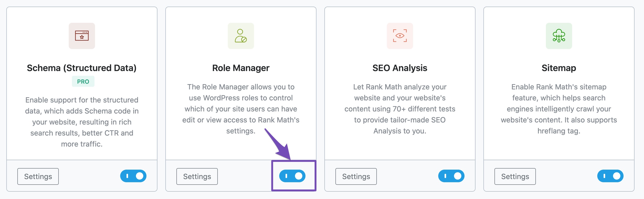The width and height of the screenshot is (644, 199).
Task: Switch off the SEO Analysis module
Action: click(451, 176)
